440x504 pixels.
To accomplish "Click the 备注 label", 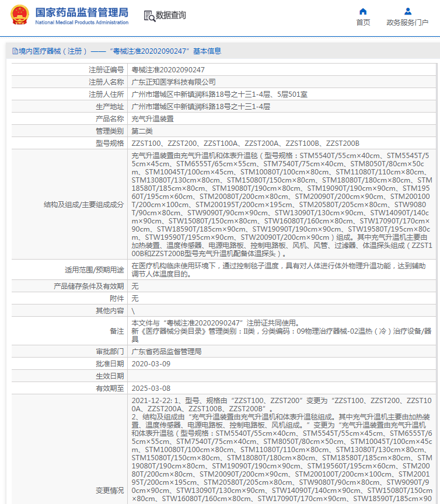I will point(117,331).
